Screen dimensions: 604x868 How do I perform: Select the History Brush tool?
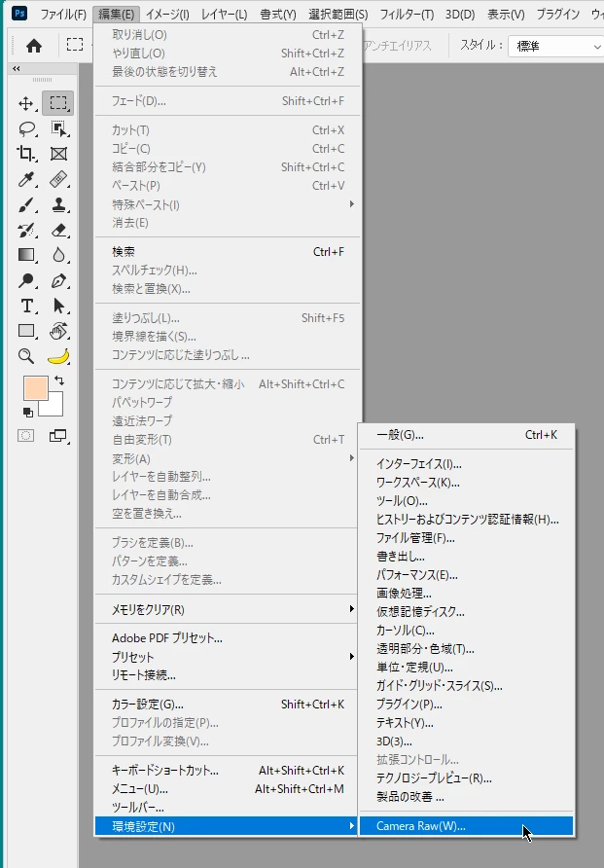[26, 230]
